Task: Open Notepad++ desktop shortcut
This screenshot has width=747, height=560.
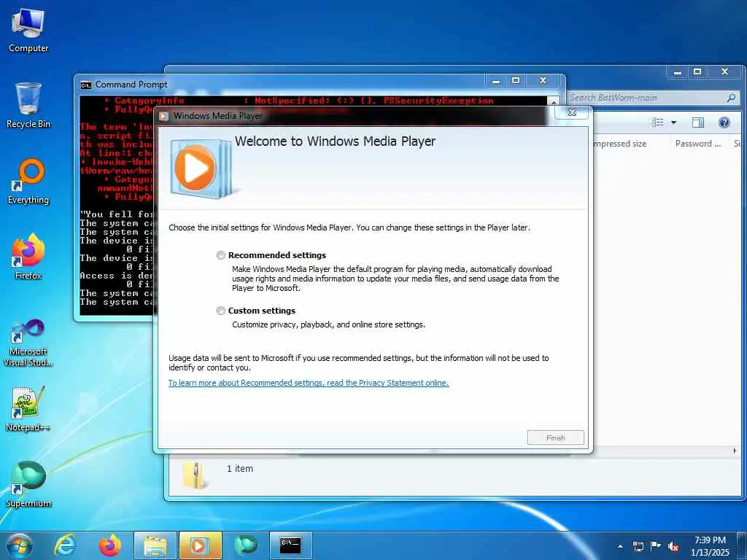Action: 28,408
